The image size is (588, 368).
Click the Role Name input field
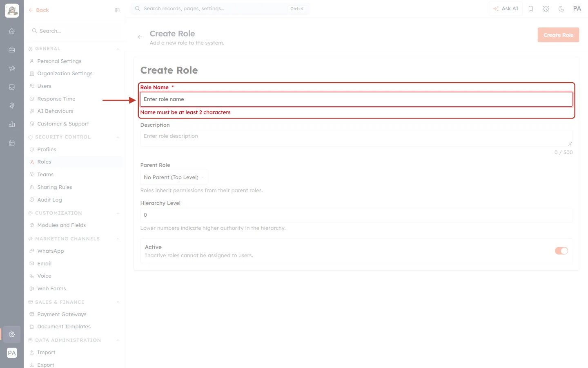[356, 99]
